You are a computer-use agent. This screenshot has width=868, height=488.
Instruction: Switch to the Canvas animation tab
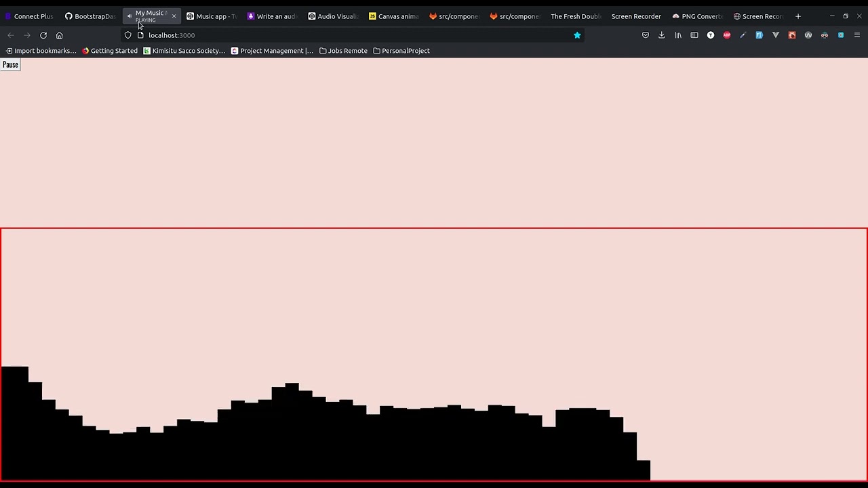(x=394, y=16)
